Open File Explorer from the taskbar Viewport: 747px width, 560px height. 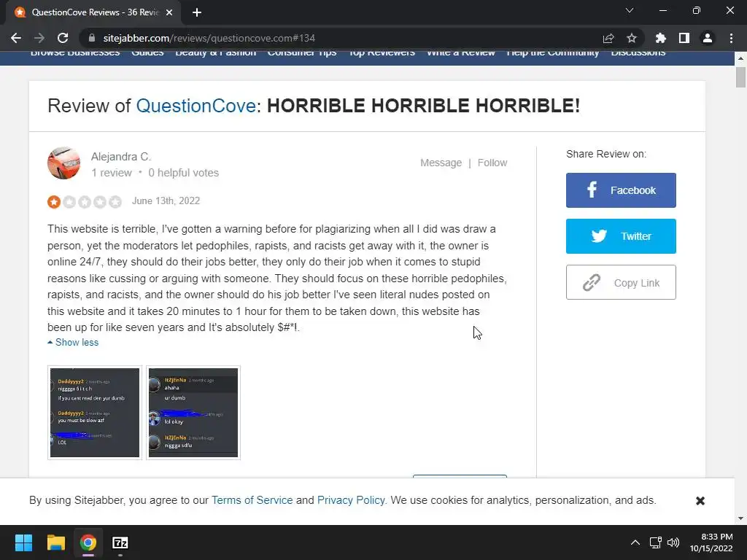[55, 542]
